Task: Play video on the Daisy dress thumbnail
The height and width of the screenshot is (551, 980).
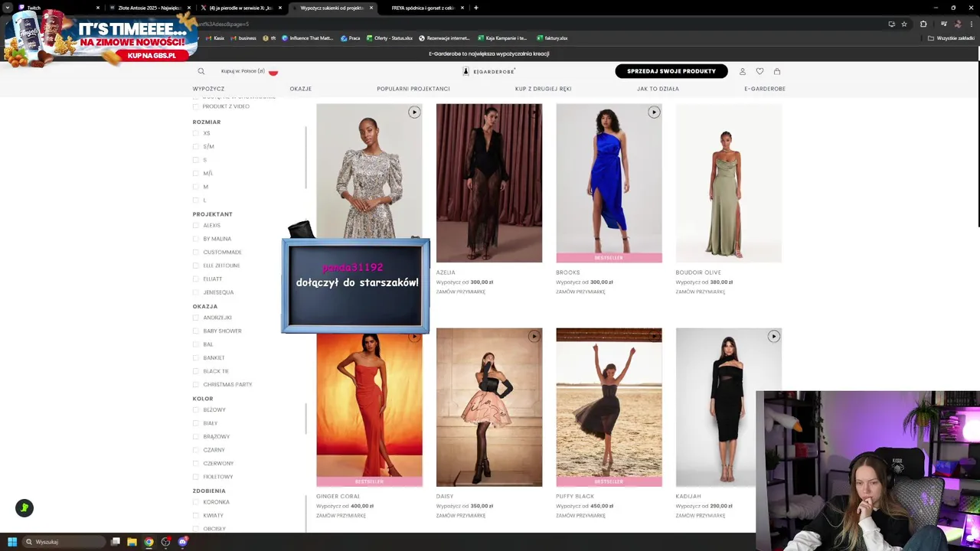Action: pyautogui.click(x=534, y=336)
